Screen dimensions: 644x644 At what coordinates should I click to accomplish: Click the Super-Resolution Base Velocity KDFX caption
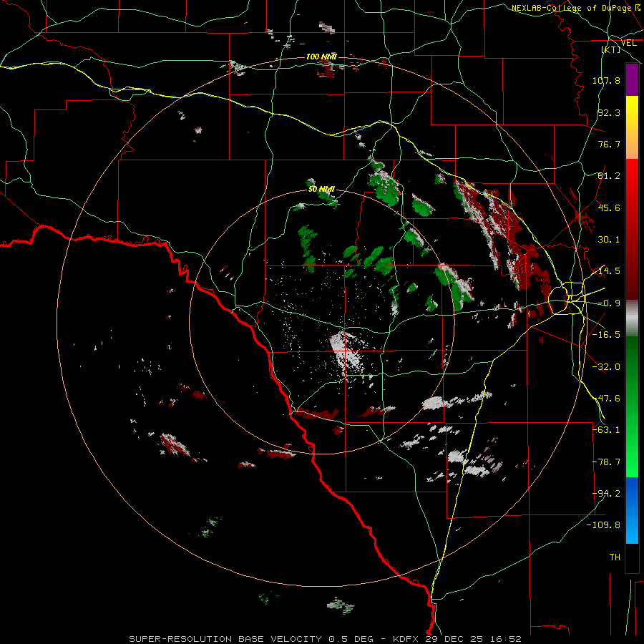[325, 639]
